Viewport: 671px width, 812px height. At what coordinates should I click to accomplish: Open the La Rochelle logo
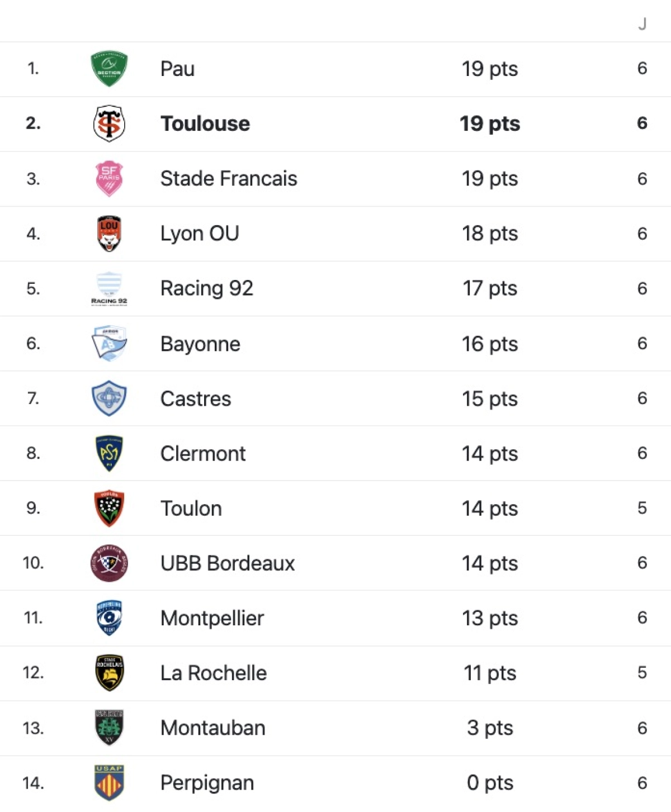point(110,672)
